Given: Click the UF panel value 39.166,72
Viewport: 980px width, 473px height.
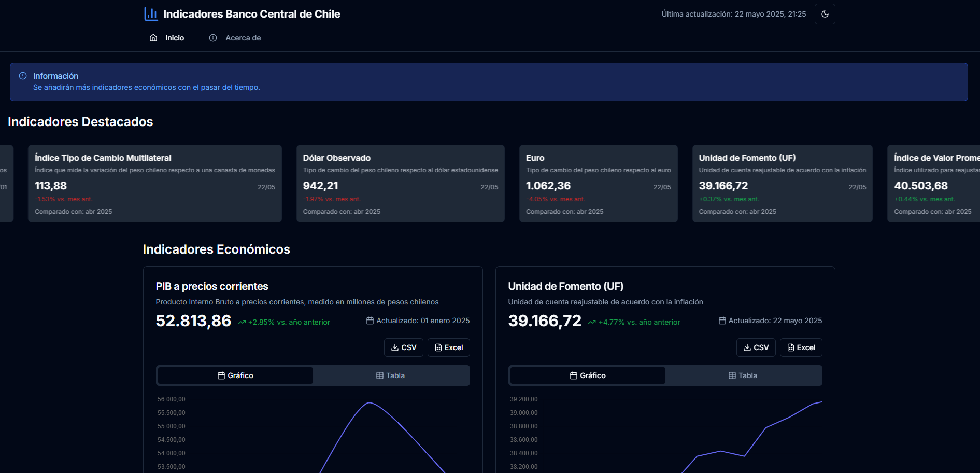Looking at the screenshot, I should pyautogui.click(x=545, y=321).
